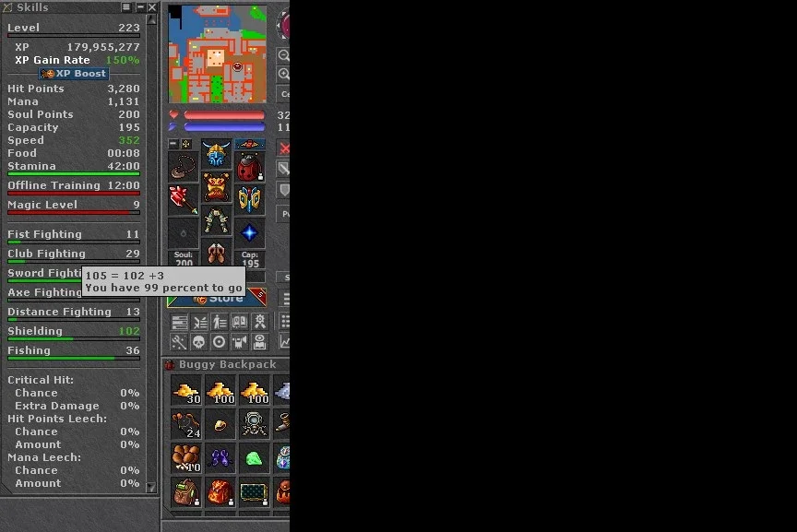Open the Store button

click(217, 300)
